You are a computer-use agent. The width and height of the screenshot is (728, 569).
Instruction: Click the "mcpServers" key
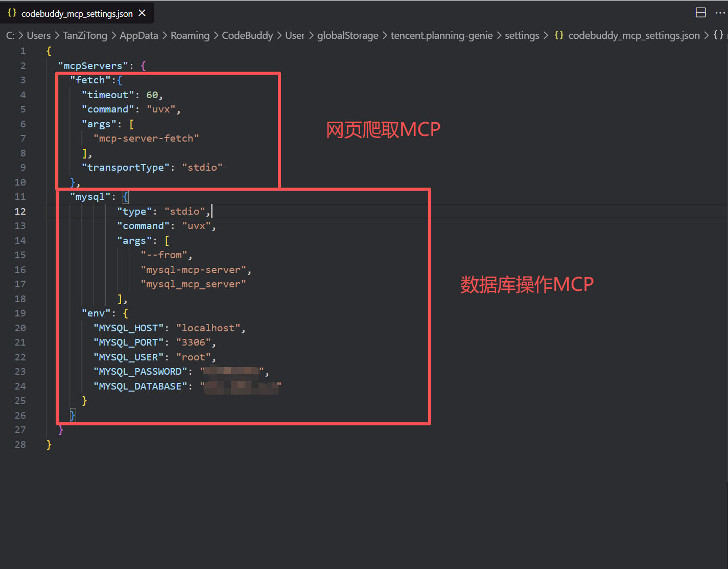coord(93,65)
